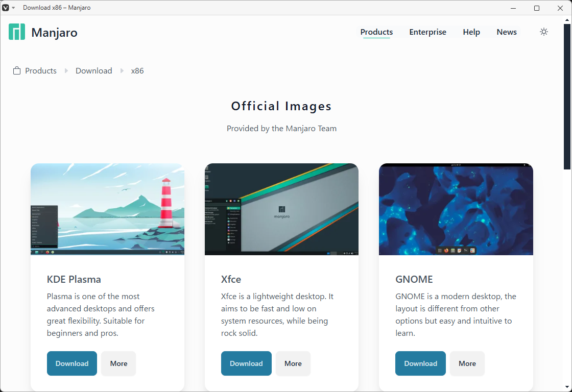The image size is (572, 392).
Task: Download the Xfce image
Action: (246, 363)
